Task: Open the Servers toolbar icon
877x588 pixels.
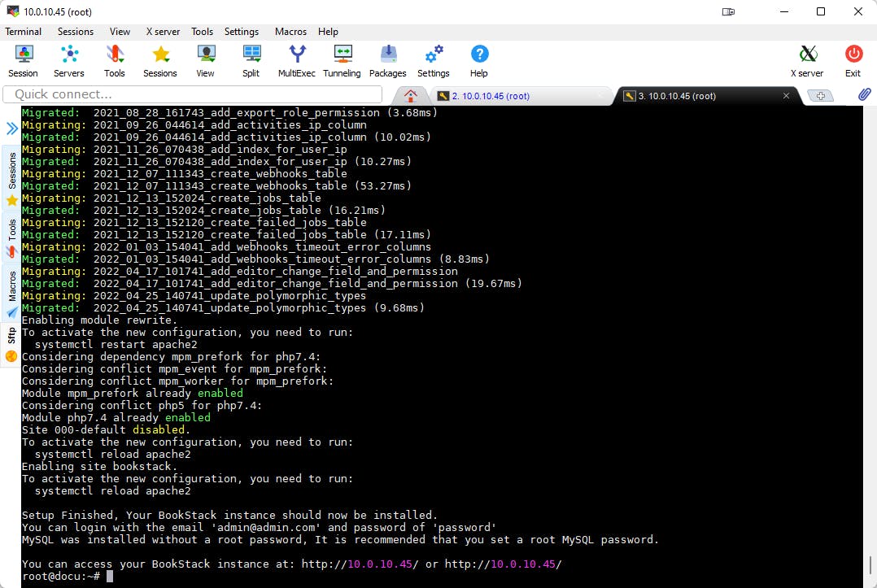Action: [69, 61]
